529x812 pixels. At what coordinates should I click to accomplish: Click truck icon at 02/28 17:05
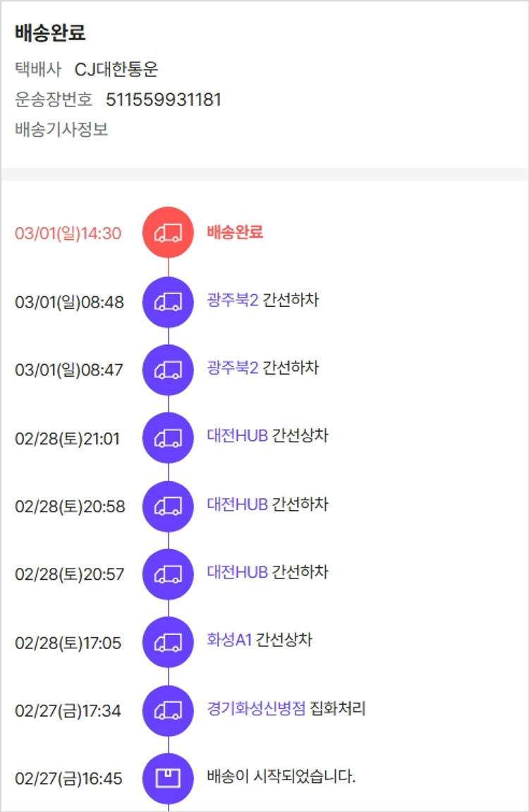tap(168, 643)
